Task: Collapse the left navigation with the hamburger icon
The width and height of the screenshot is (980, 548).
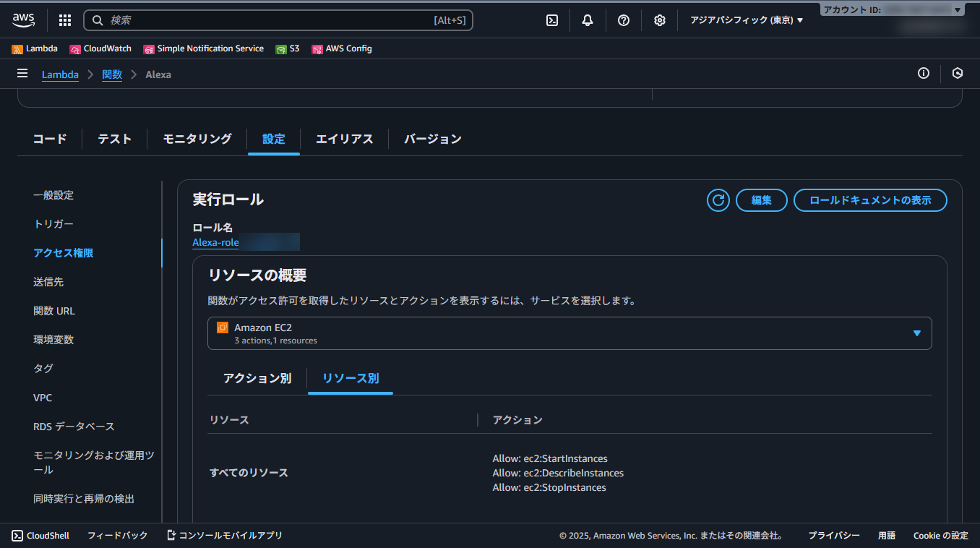Action: click(22, 73)
